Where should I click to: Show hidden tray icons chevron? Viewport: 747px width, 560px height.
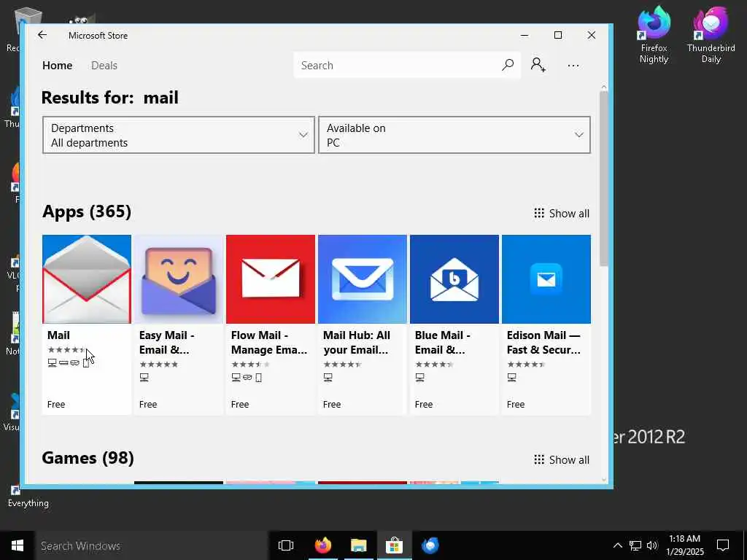tap(617, 545)
